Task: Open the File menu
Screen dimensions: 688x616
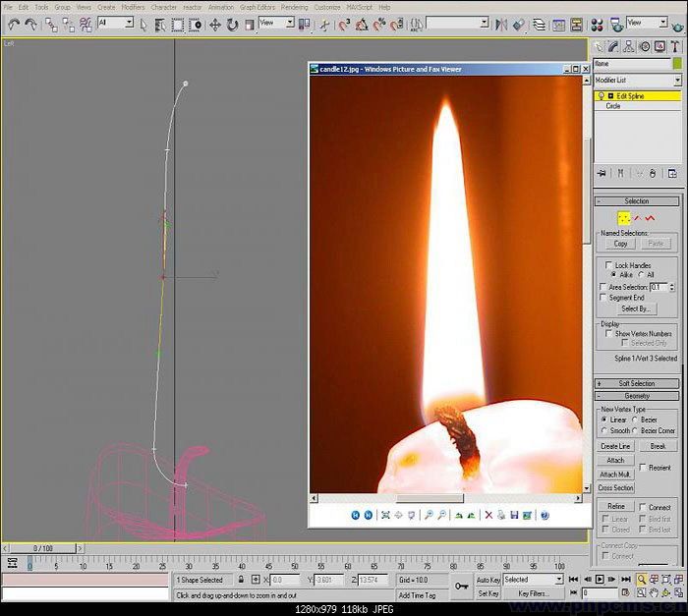Action: point(8,8)
